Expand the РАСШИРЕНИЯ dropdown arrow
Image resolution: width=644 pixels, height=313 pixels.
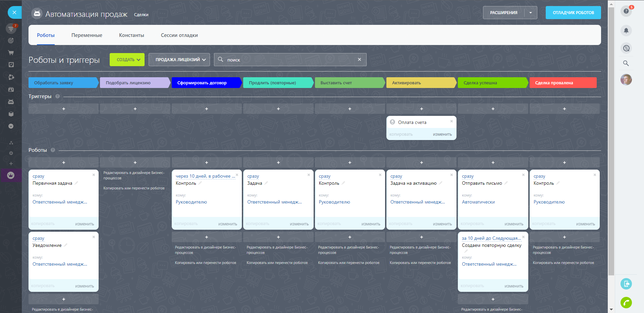tap(531, 13)
